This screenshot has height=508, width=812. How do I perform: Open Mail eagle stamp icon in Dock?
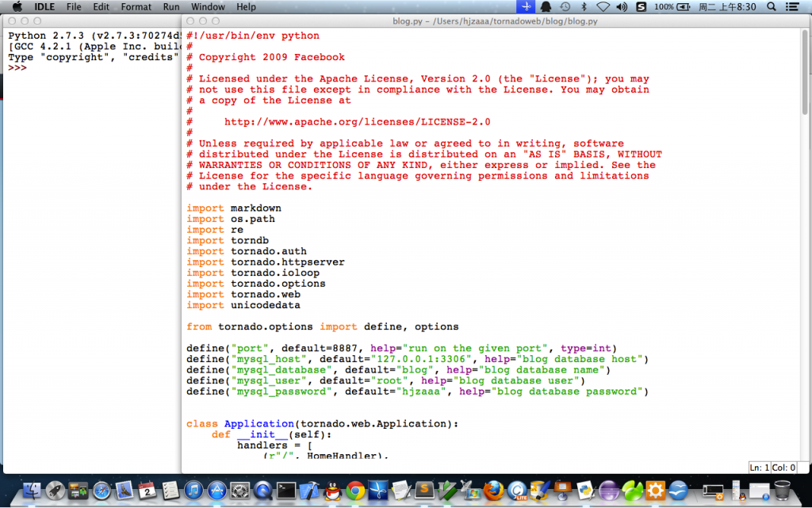[124, 491]
